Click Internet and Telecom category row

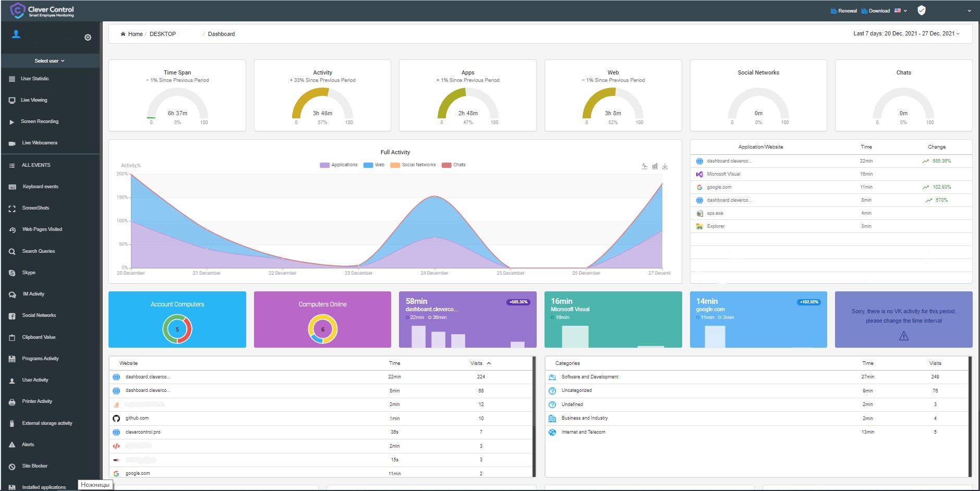tap(757, 432)
